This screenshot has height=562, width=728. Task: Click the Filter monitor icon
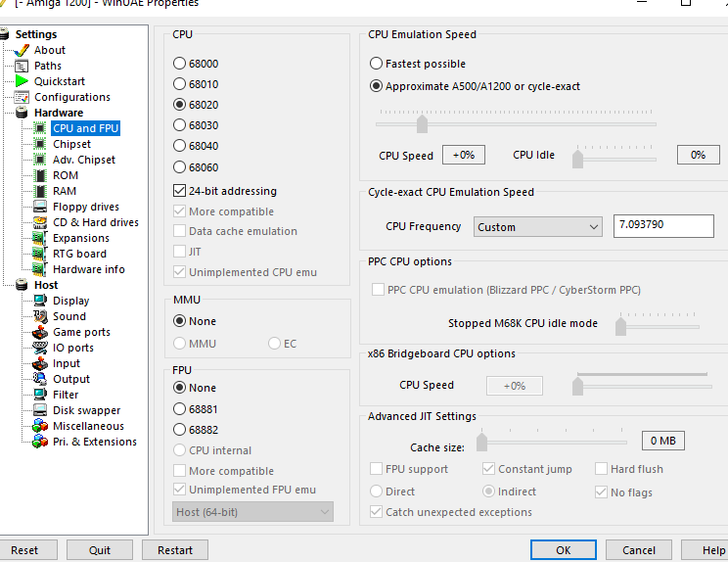[40, 395]
